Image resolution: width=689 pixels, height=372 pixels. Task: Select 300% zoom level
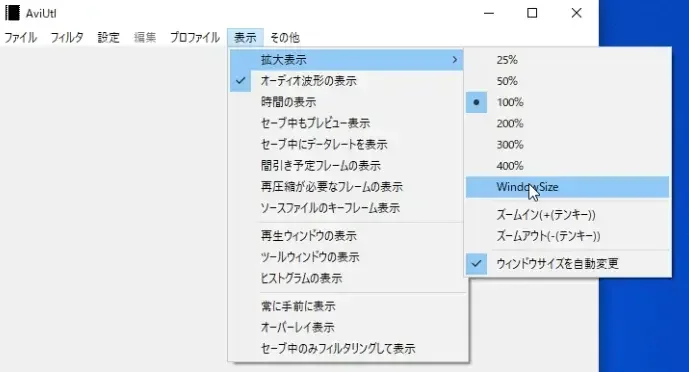coord(567,144)
